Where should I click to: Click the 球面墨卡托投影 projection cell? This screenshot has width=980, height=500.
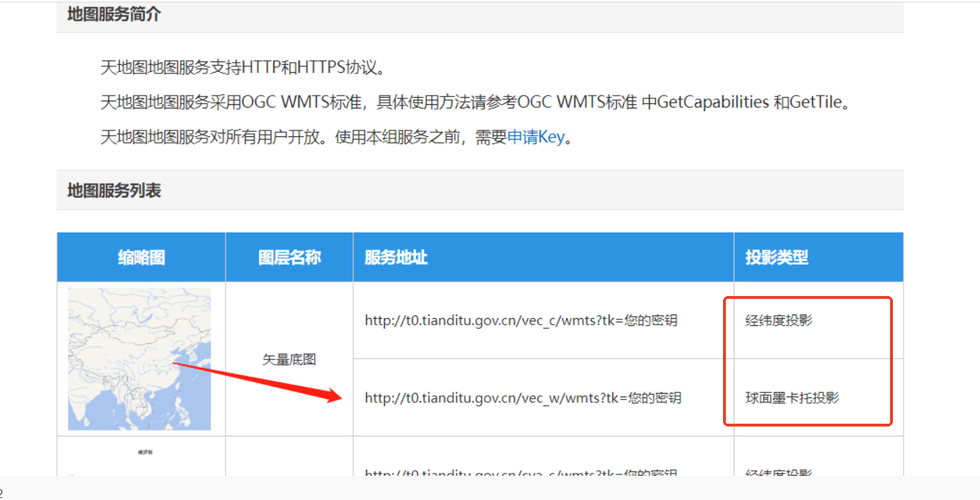792,397
